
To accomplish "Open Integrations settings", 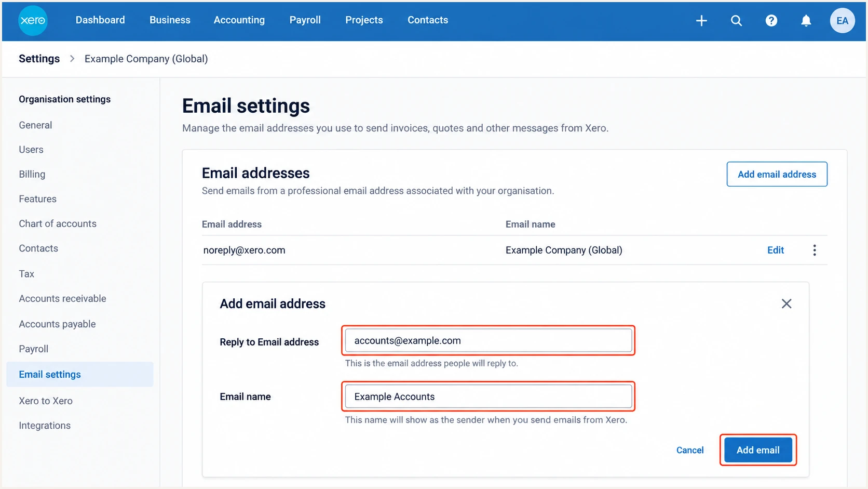I will pos(45,426).
